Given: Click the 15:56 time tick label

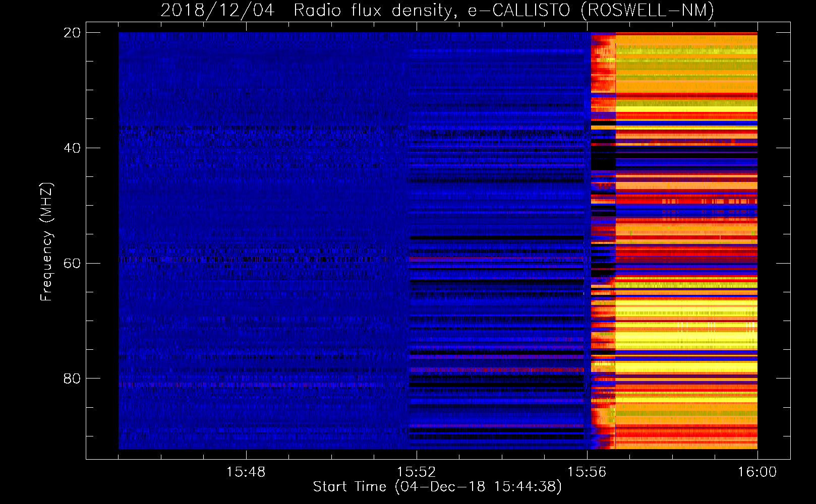Looking at the screenshot, I should (587, 472).
